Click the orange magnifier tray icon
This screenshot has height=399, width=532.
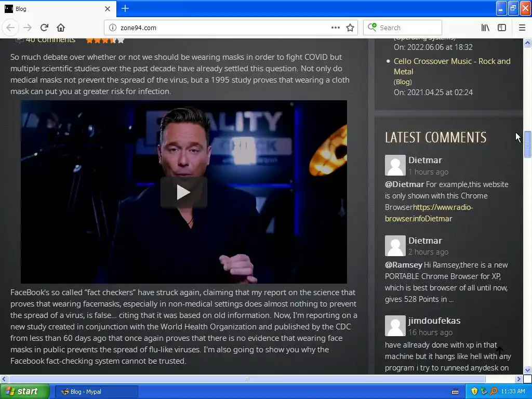(x=494, y=392)
